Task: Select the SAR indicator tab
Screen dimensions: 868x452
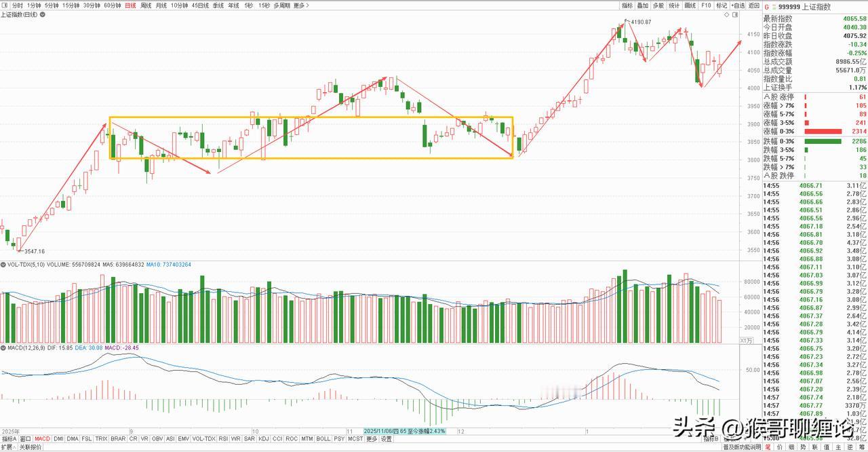Action: [249, 439]
